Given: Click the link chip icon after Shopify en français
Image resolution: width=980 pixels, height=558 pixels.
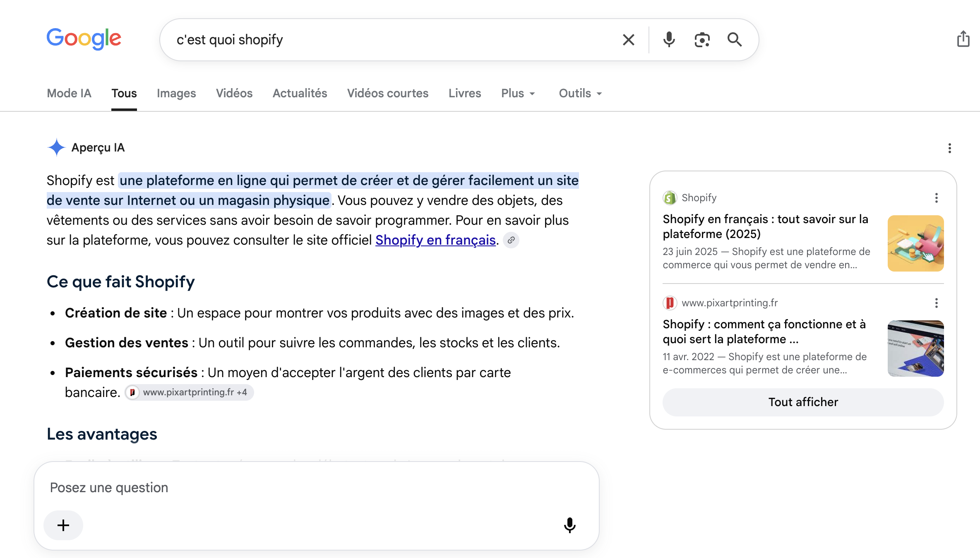Looking at the screenshot, I should point(511,240).
